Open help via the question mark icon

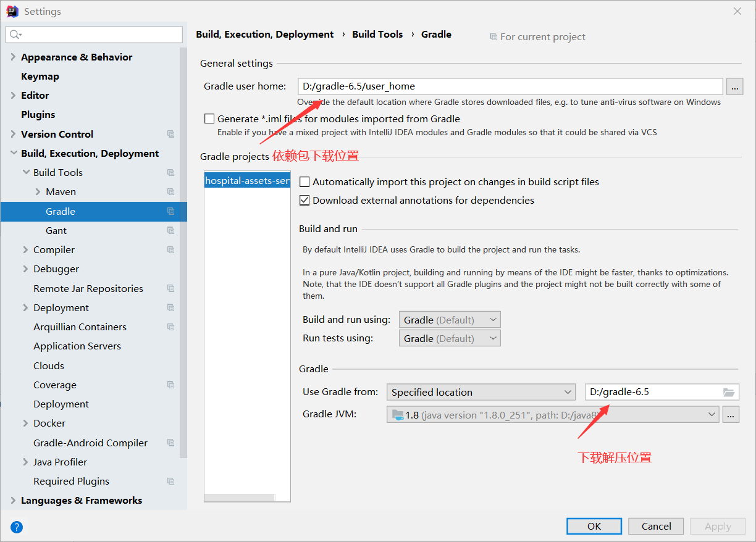17,527
